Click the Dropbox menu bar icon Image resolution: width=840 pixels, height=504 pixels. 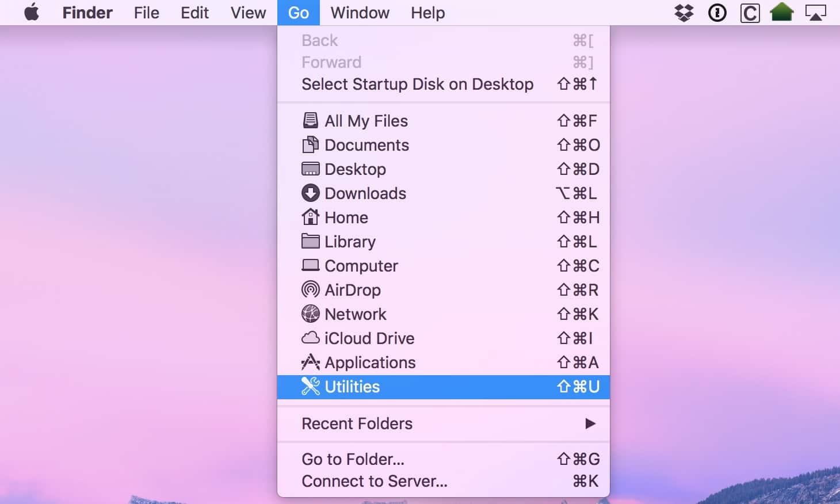[684, 13]
